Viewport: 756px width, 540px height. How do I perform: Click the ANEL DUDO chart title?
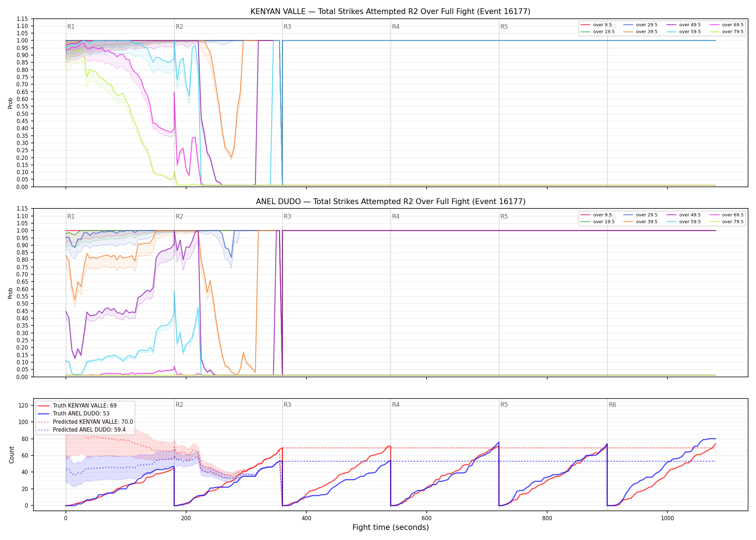point(391,202)
